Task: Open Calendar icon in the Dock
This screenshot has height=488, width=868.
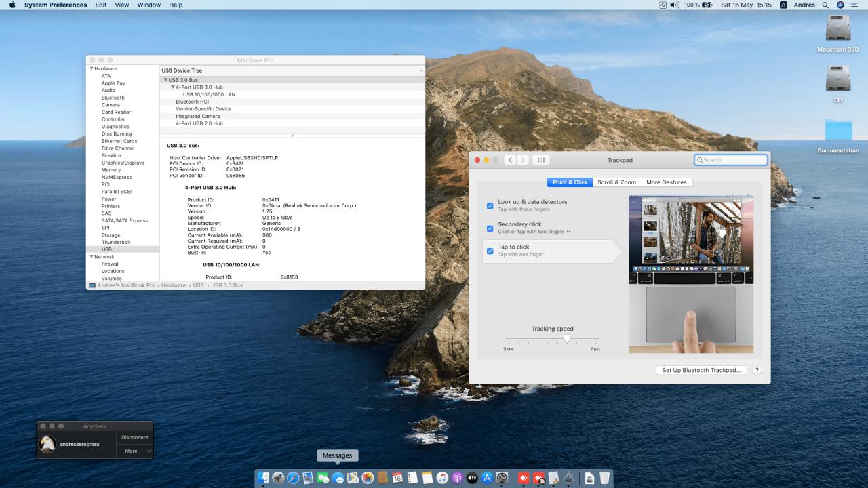Action: pos(397,478)
